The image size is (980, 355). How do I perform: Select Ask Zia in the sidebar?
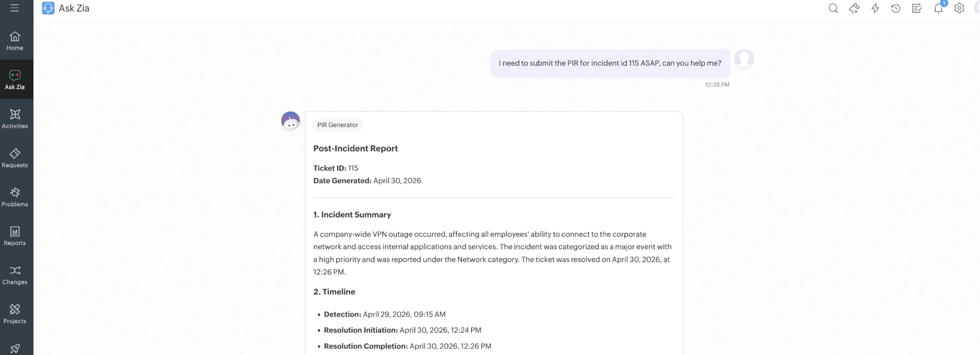pyautogui.click(x=15, y=80)
